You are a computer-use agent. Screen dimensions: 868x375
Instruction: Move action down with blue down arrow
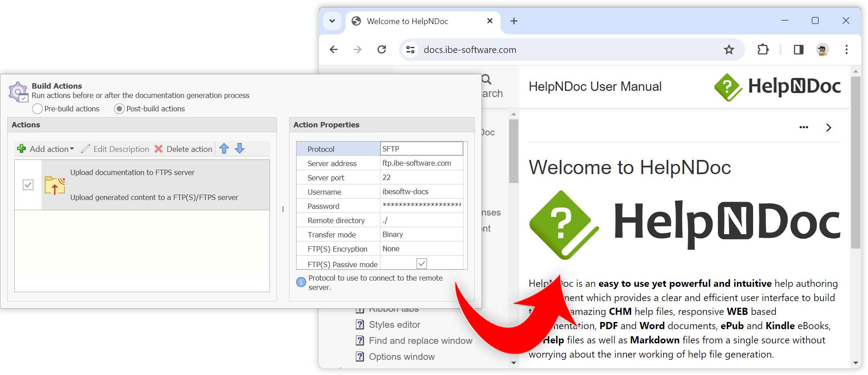coord(240,149)
